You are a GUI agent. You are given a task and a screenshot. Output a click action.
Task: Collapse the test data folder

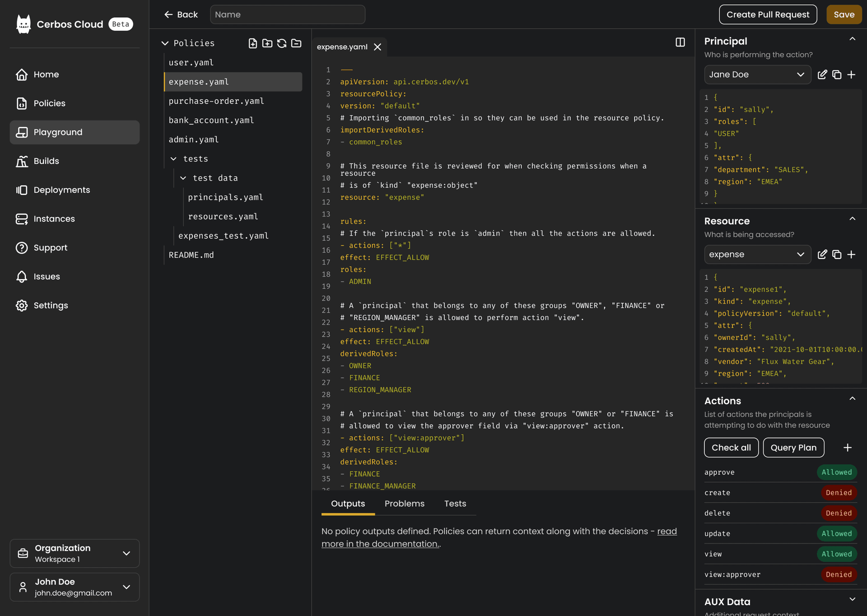183,178
